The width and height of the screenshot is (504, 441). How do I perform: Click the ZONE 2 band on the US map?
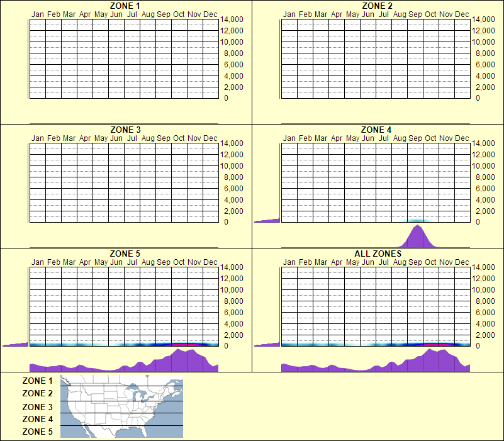tap(120, 394)
